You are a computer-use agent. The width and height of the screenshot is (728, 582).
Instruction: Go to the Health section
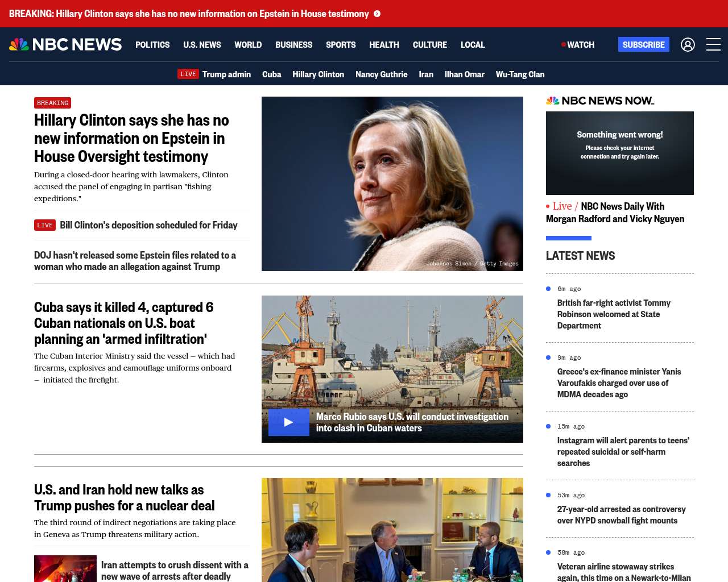384,45
